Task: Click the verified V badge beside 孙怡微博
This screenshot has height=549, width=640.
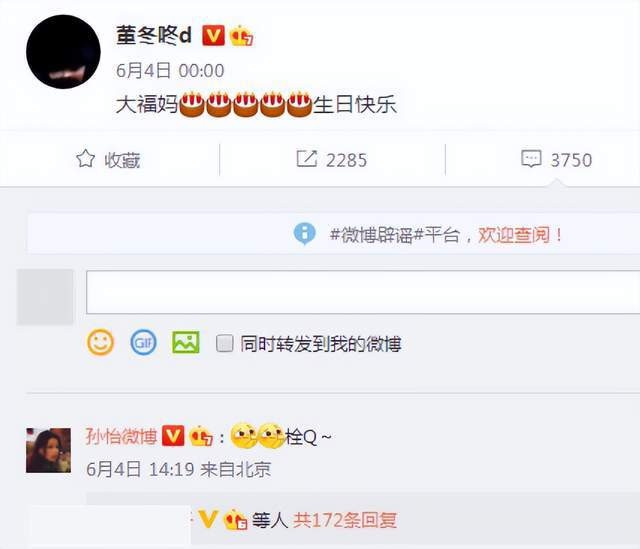Action: (x=173, y=436)
